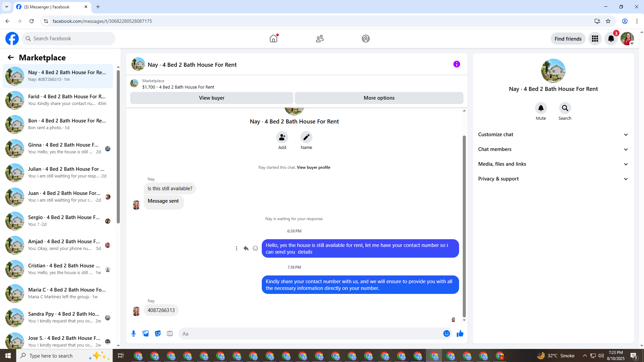Screen dimensions: 644x362
Task: Expand Media, files and links section
Action: tap(553, 164)
